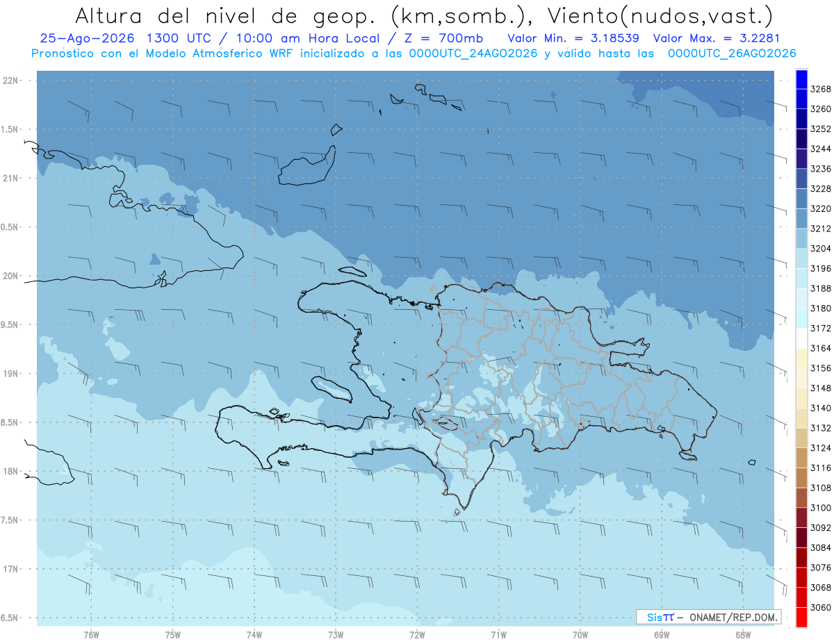This screenshot has height=644, width=834.
Task: Click the legend value 3148
Action: (821, 388)
